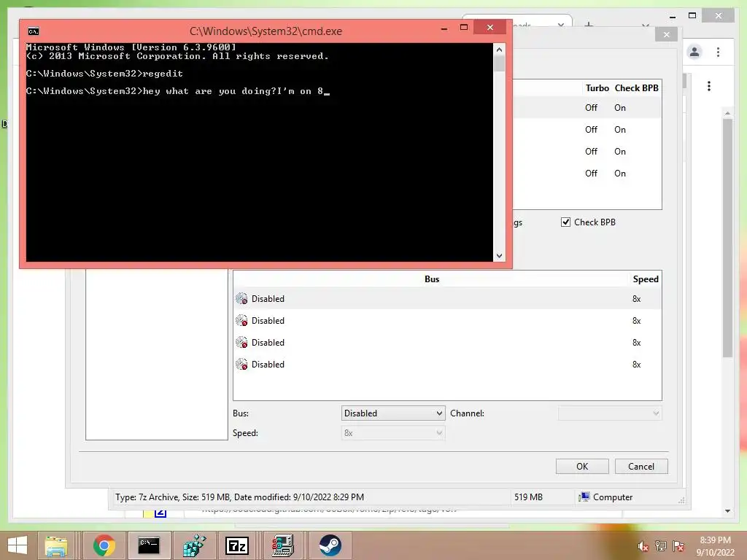This screenshot has width=747, height=560.
Task: Open the Chrome three-dot menu
Action: click(718, 52)
